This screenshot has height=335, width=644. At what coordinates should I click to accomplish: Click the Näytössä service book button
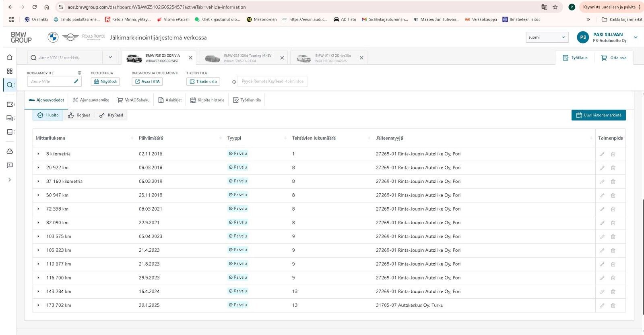click(x=105, y=81)
